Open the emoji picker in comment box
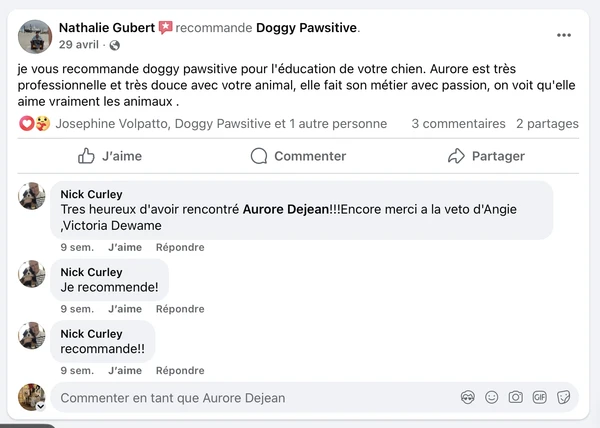 [491, 397]
